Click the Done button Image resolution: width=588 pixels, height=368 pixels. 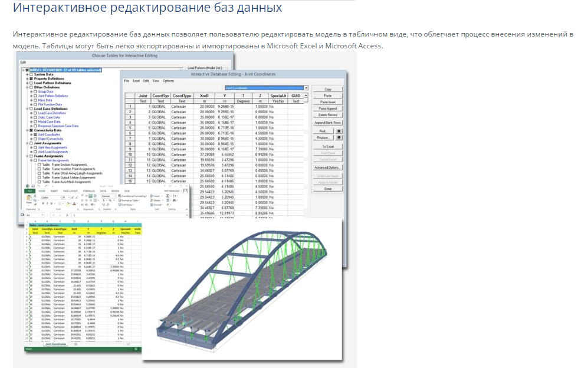click(x=328, y=189)
